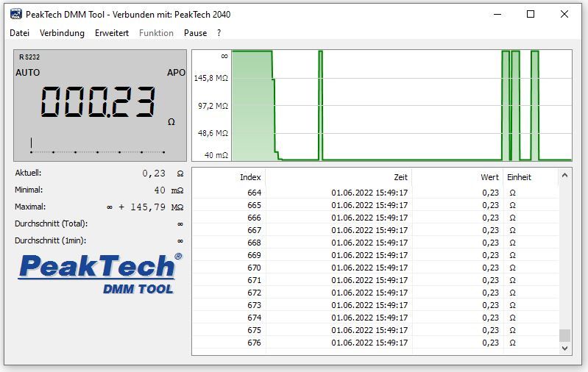Image resolution: width=588 pixels, height=372 pixels.
Task: Select table row with index 664
Action: tap(374, 193)
